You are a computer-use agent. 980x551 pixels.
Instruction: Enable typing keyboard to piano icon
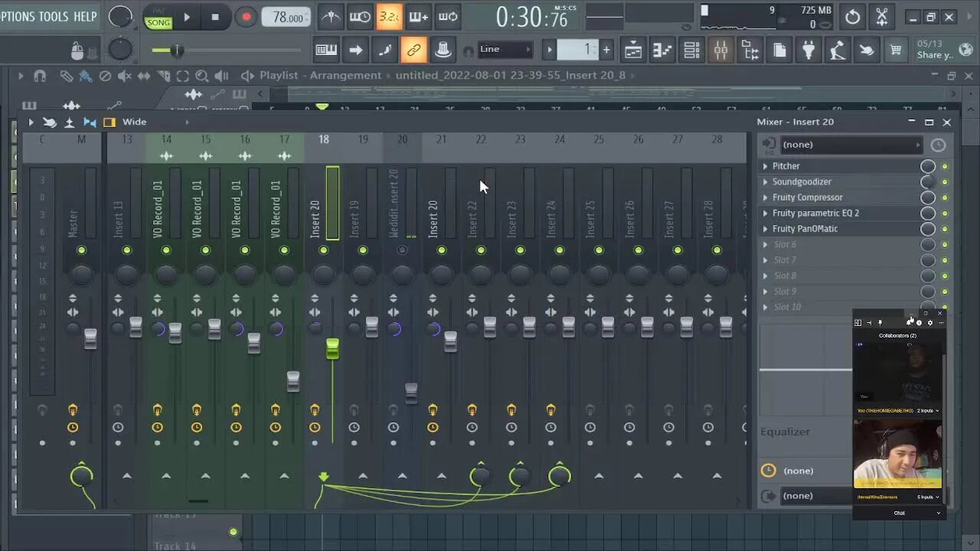point(326,51)
